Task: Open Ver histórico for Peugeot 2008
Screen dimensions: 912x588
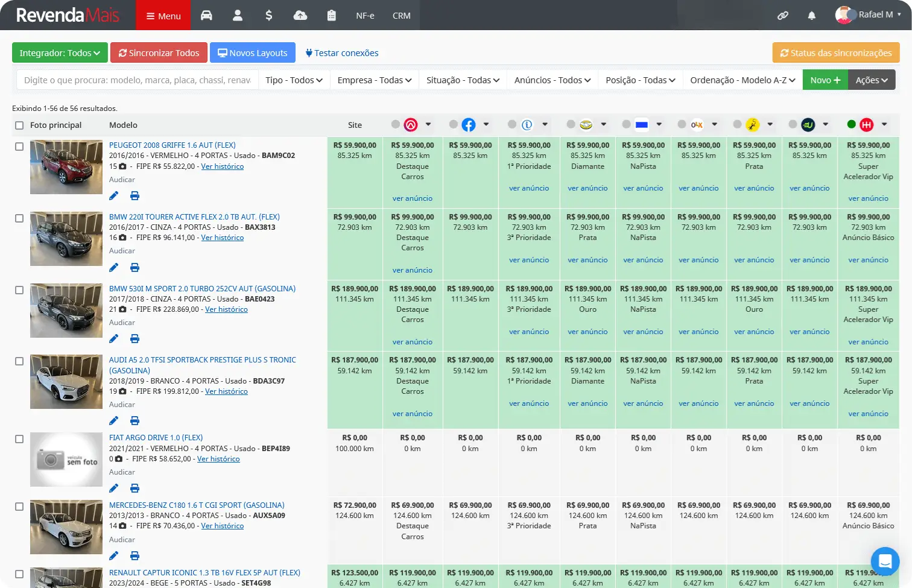Action: click(x=222, y=166)
